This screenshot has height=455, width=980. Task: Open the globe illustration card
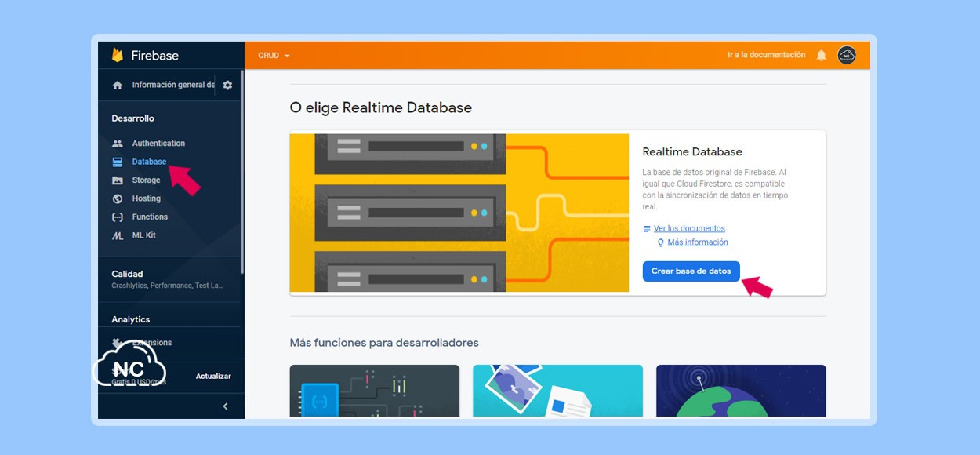coord(741,391)
